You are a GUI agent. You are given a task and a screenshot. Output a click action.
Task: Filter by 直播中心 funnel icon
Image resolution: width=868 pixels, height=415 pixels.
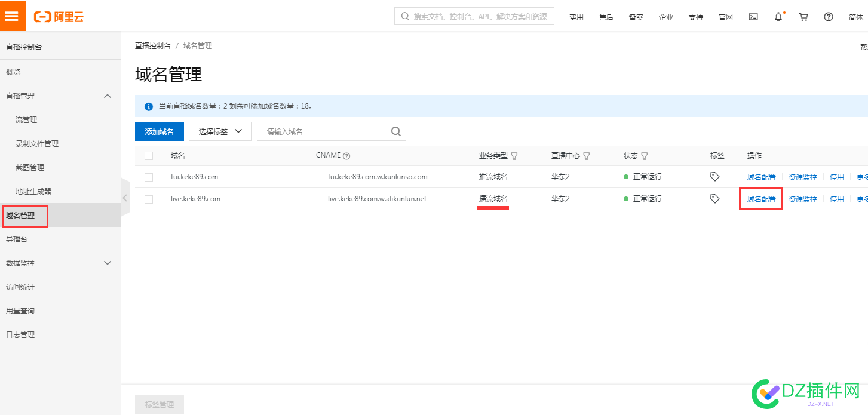[x=587, y=156]
